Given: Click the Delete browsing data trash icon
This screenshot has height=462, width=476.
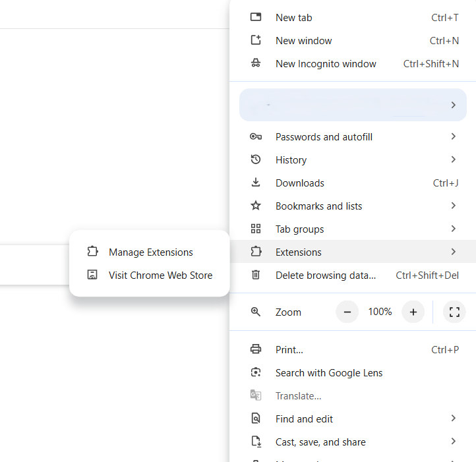Looking at the screenshot, I should coord(256,275).
